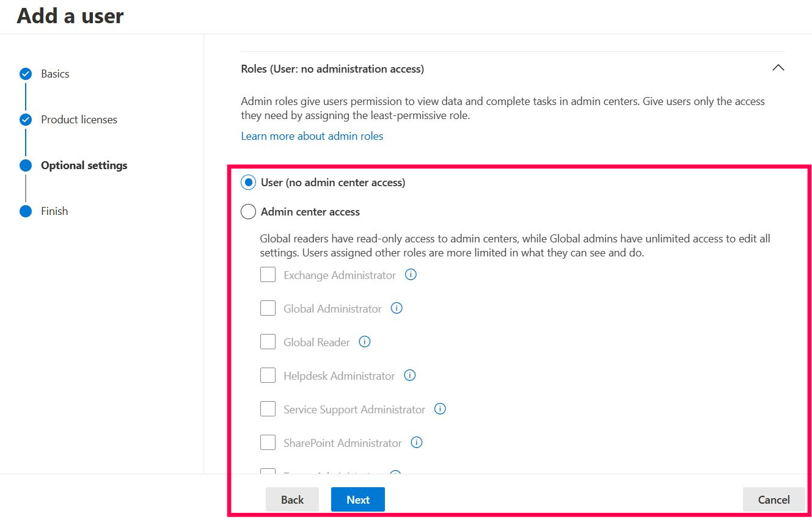Show info for Helpdesk Administrator role
The height and width of the screenshot is (522, 812).
(x=410, y=375)
